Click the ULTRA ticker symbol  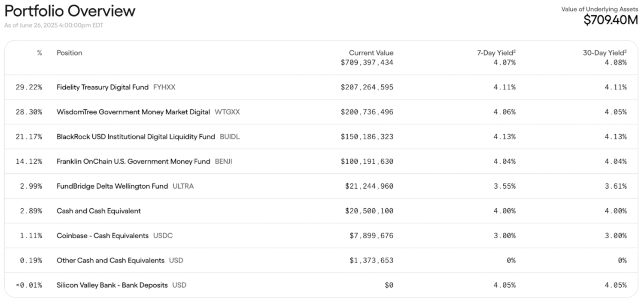(183, 186)
